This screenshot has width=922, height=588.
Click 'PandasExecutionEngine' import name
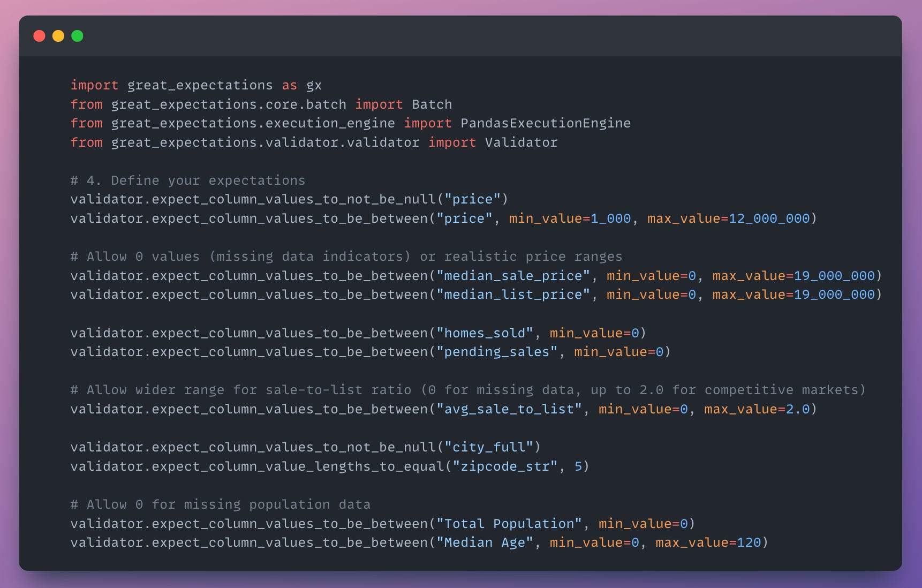pos(546,123)
